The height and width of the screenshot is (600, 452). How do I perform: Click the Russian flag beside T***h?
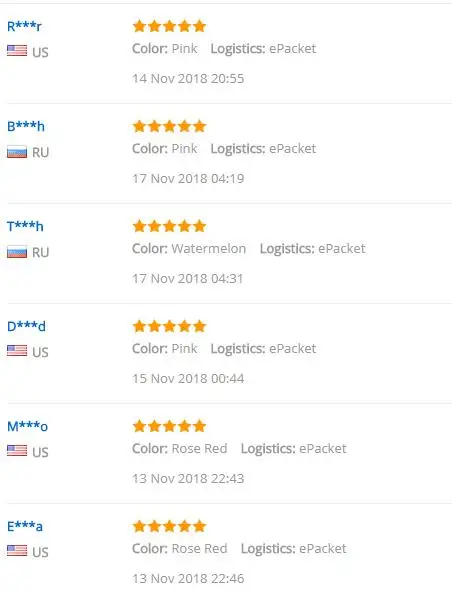[x=17, y=252]
